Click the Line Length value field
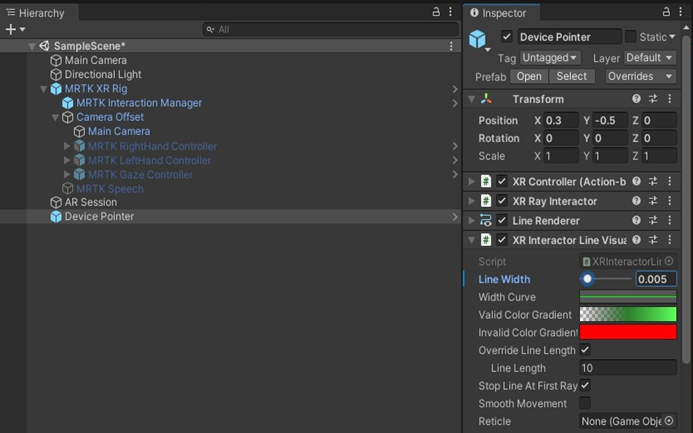 click(x=628, y=368)
